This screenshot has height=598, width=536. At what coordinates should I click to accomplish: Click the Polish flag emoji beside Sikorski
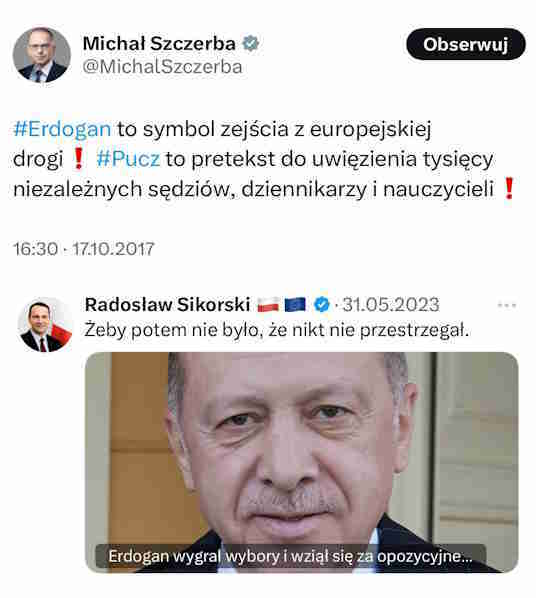click(268, 305)
